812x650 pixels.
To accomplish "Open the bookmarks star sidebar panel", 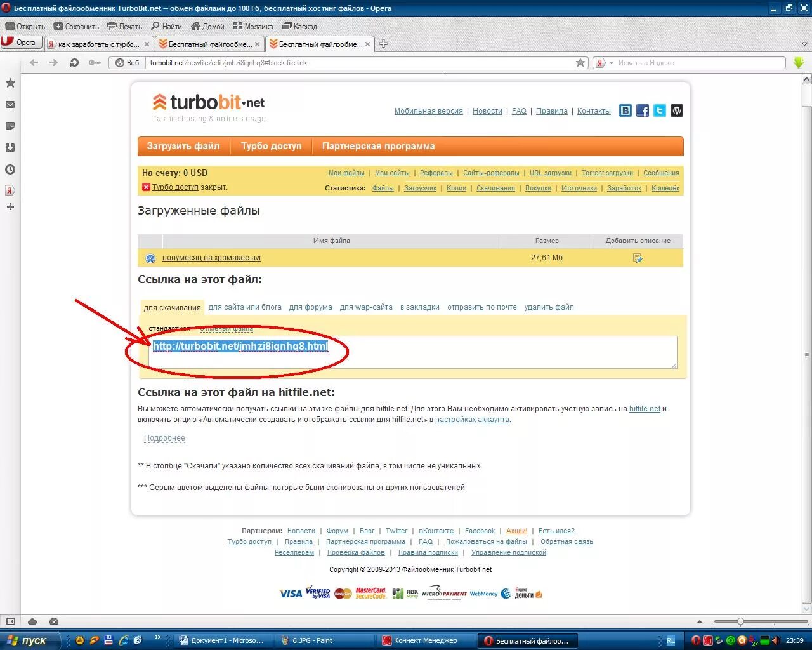I will point(10,83).
